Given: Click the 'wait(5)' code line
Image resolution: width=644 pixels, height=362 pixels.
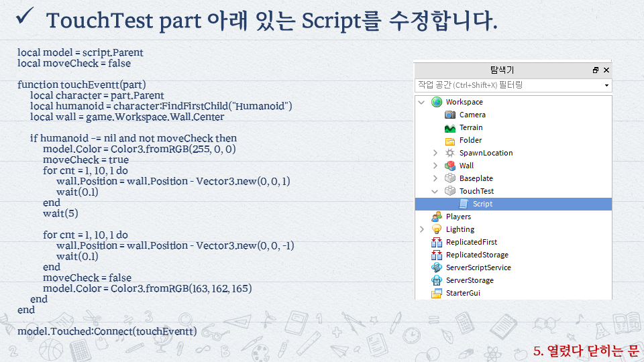Looking at the screenshot, I should click(x=60, y=213).
